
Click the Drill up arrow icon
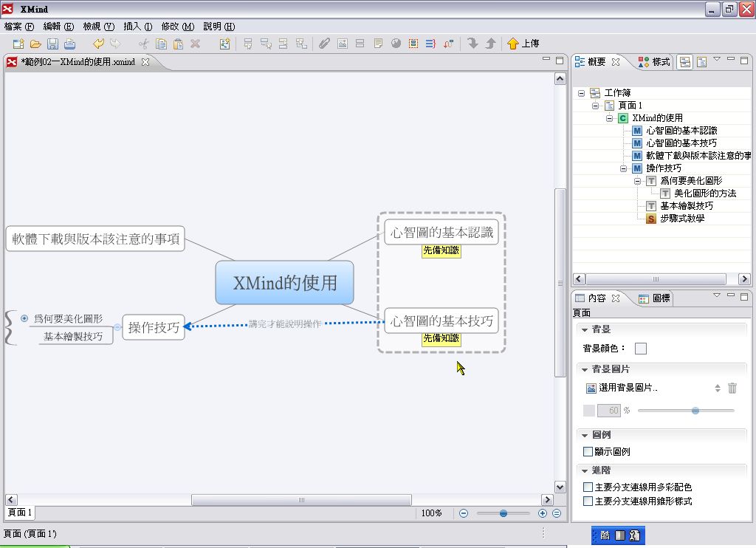(x=490, y=44)
